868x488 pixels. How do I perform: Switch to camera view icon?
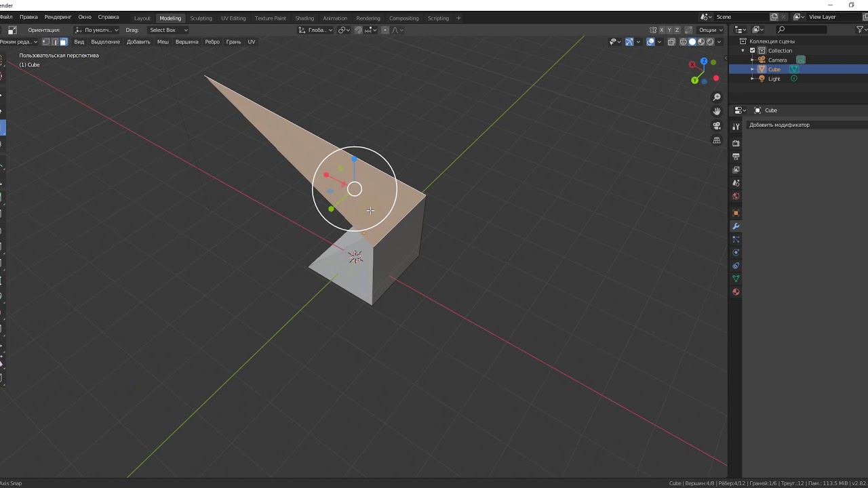pyautogui.click(x=717, y=126)
